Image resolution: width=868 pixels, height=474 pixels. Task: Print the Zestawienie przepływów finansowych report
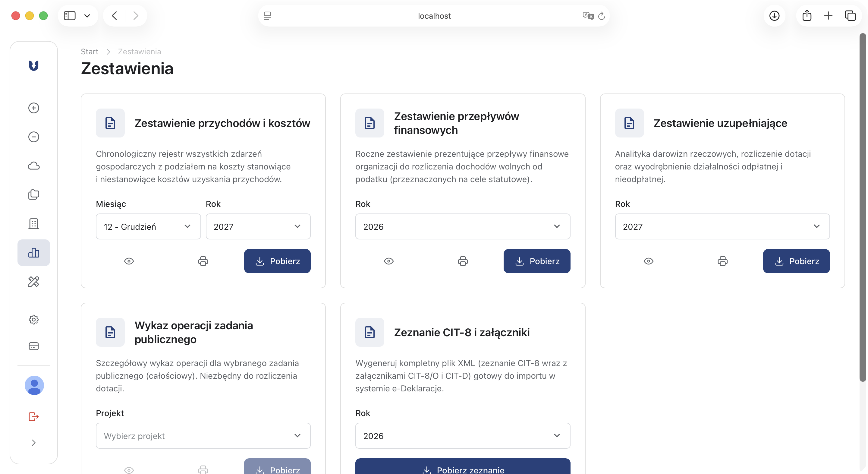pos(463,261)
